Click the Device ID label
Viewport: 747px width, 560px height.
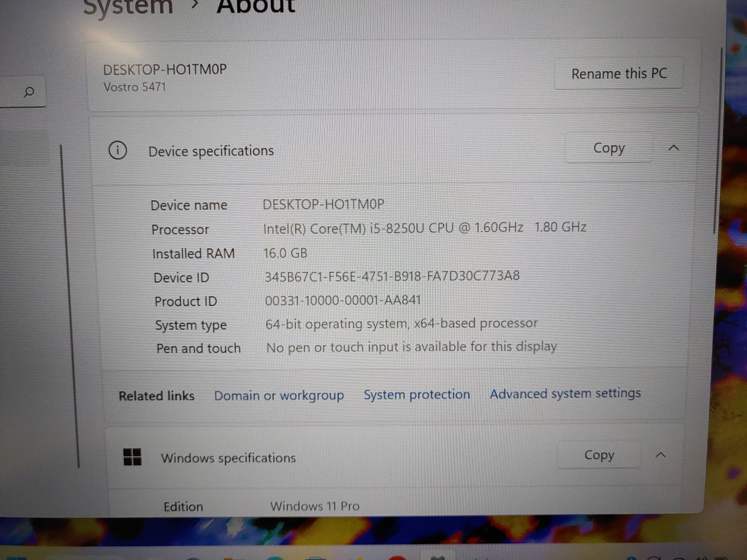(181, 277)
